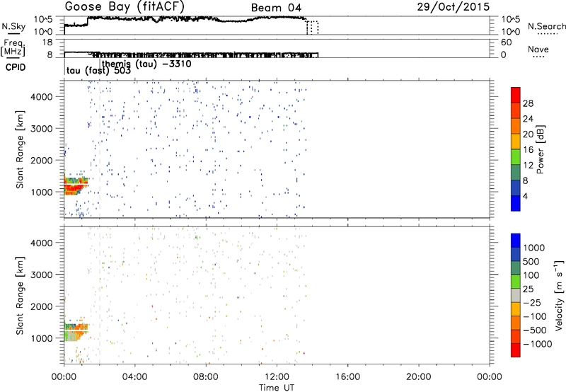Click the '28' tick on Power colorbar
Viewport: 566px width, 392px height.
point(528,103)
